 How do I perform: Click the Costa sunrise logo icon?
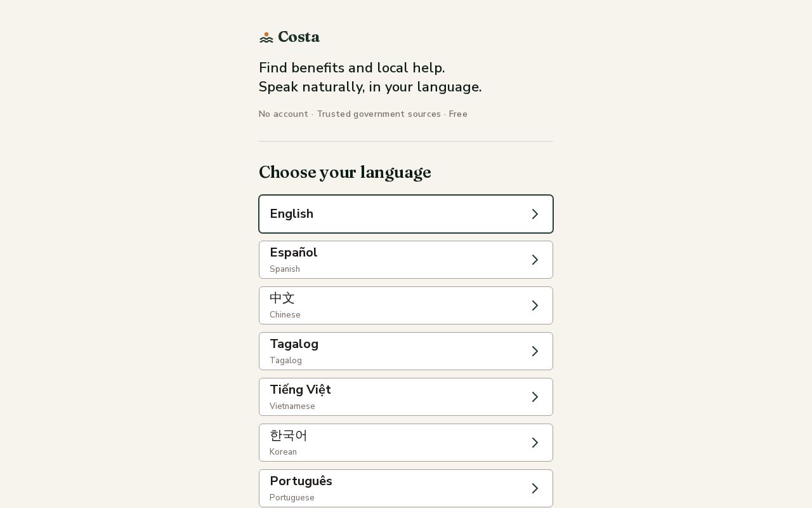click(266, 37)
